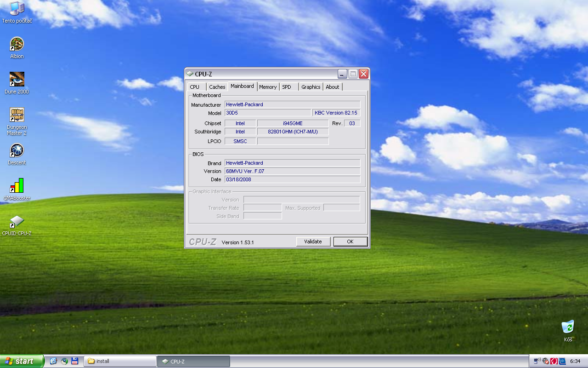Click the floppy disk quick launch icon
Viewport: 588px width, 368px height.
(x=75, y=361)
